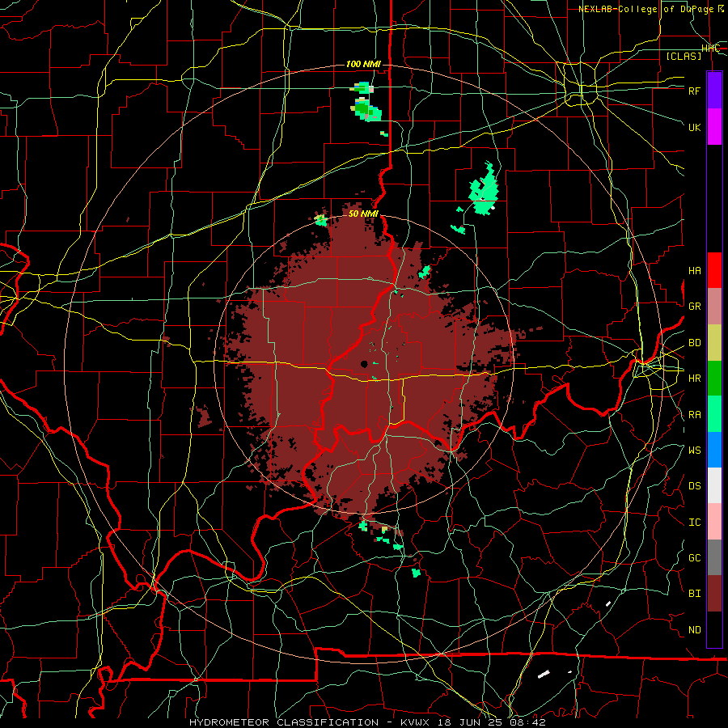The image size is (728, 728).
Task: Click the 100 NMI range ring label
Action: click(x=363, y=64)
